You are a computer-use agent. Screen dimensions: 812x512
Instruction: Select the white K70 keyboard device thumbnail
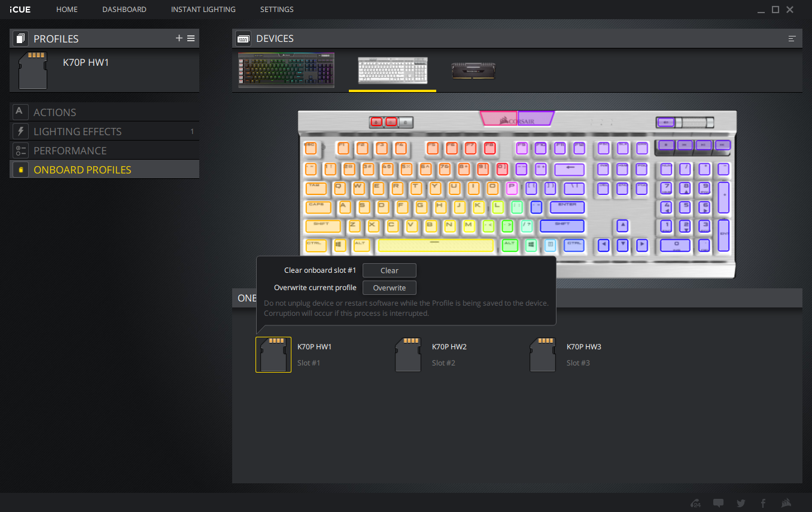(393, 71)
